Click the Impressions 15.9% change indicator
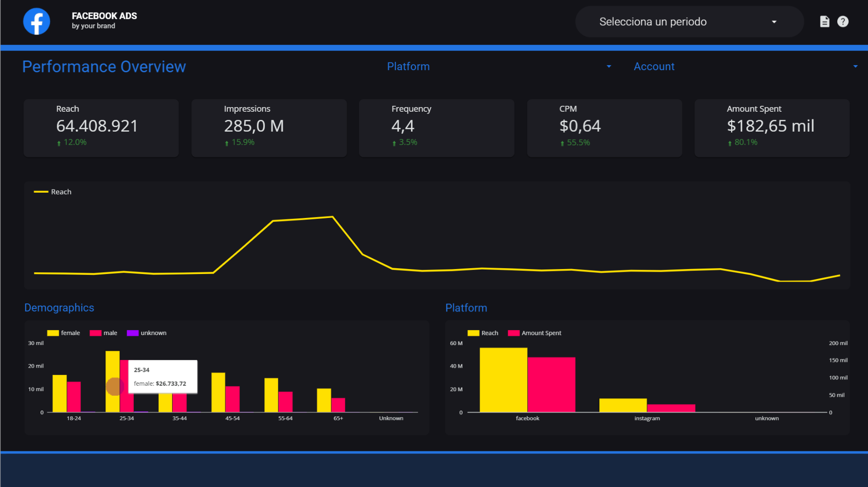Viewport: 868px width, 487px height. click(240, 142)
